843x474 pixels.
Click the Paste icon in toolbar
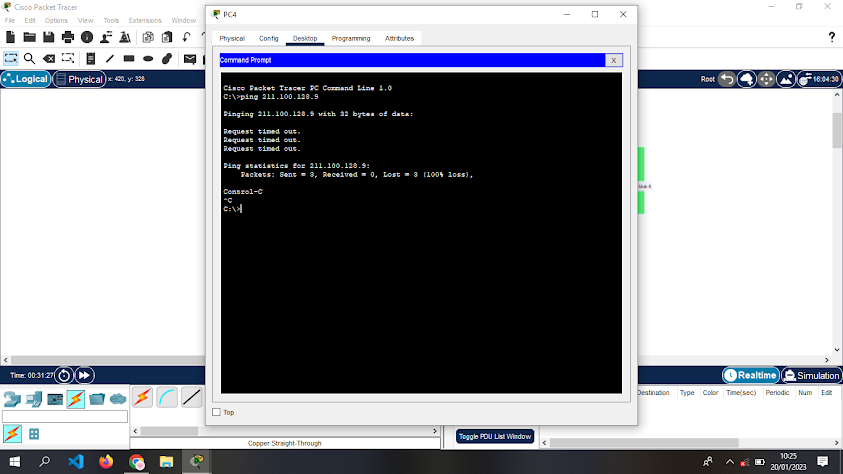tap(167, 37)
